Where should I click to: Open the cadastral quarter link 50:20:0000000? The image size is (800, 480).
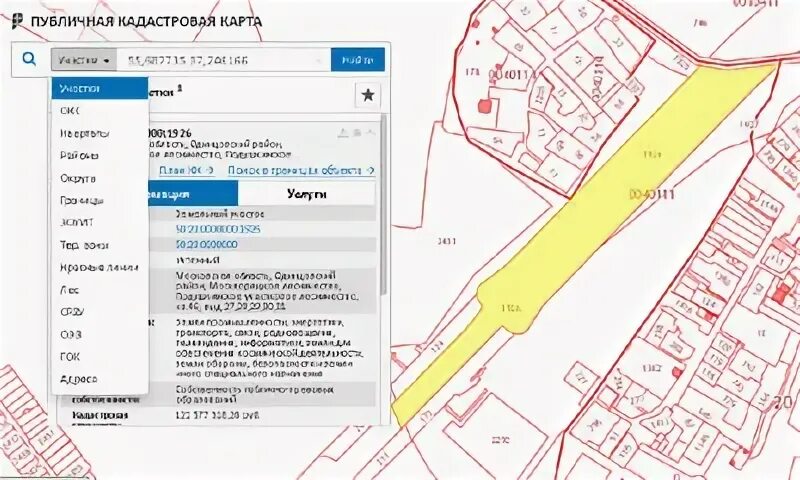(x=207, y=244)
